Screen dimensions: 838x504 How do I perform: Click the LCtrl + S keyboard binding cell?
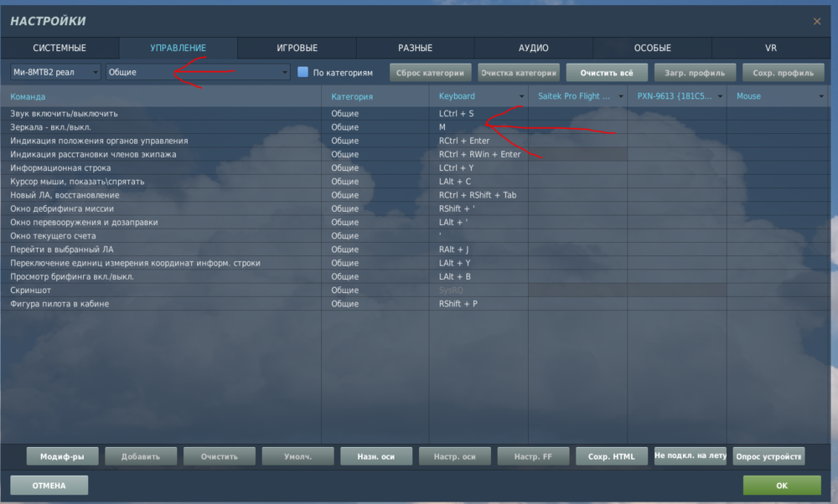coord(478,114)
